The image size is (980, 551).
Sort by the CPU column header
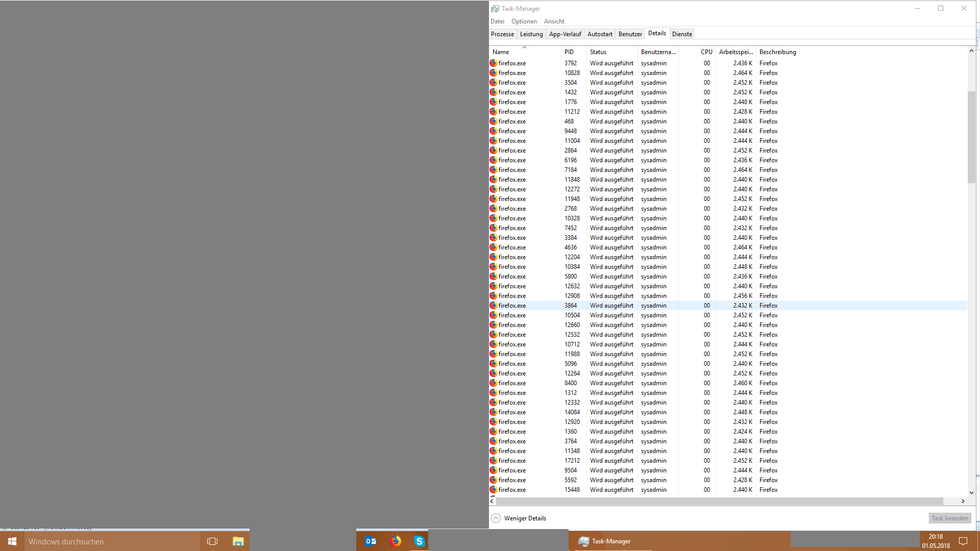[706, 52]
